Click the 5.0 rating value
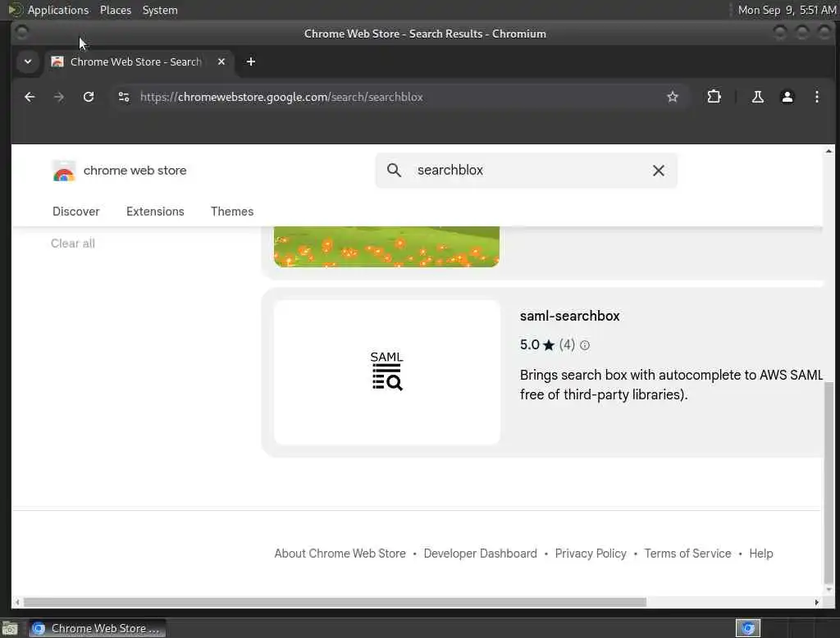Image resolution: width=840 pixels, height=638 pixels. (529, 345)
